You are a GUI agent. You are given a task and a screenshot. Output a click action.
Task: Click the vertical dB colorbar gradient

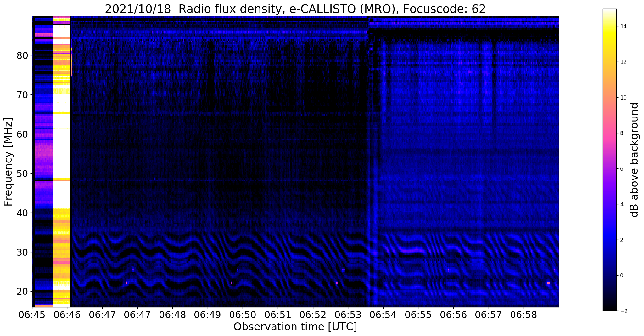click(609, 160)
